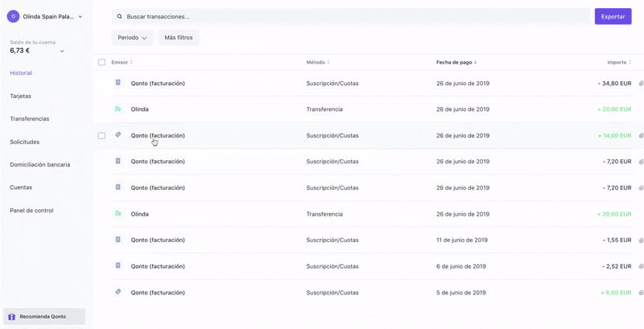The height and width of the screenshot is (329, 644).
Task: Click the attachment paperclip on the +6,00 EUR row
Action: [641, 293]
